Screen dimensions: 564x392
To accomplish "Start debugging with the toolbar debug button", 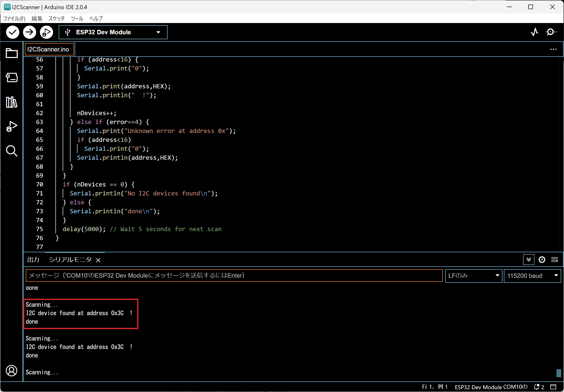I will [46, 32].
